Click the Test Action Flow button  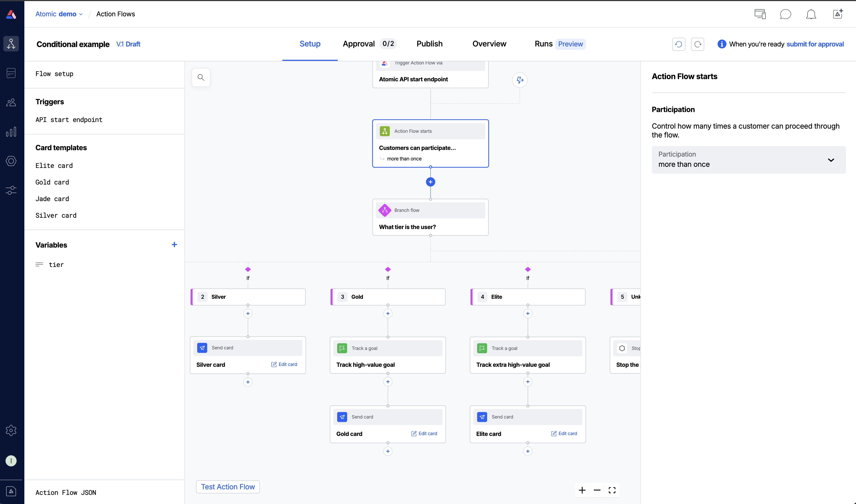tap(228, 487)
